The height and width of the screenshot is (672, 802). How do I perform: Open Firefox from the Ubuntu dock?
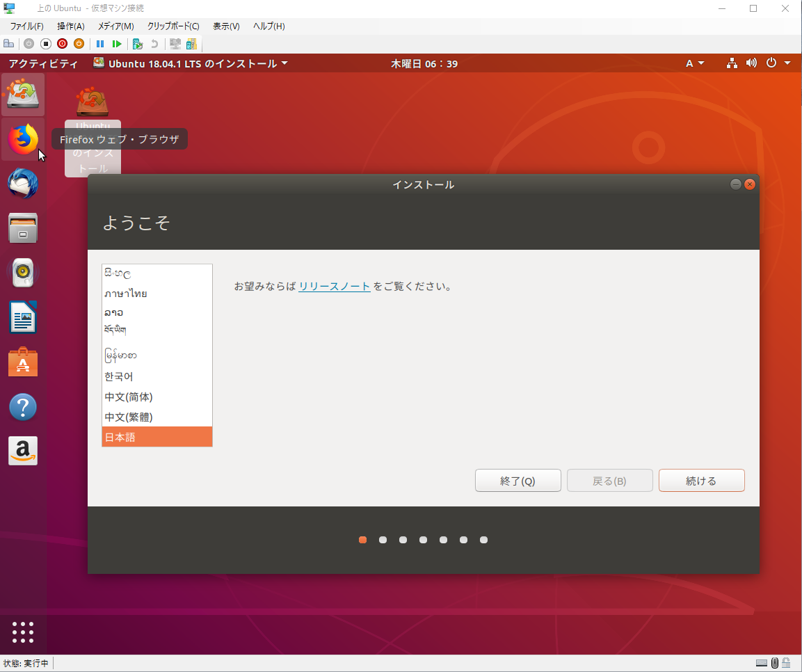tap(23, 139)
